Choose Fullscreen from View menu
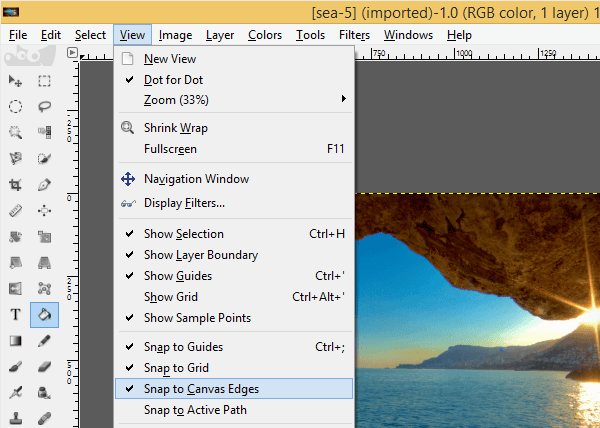 pyautogui.click(x=234, y=149)
